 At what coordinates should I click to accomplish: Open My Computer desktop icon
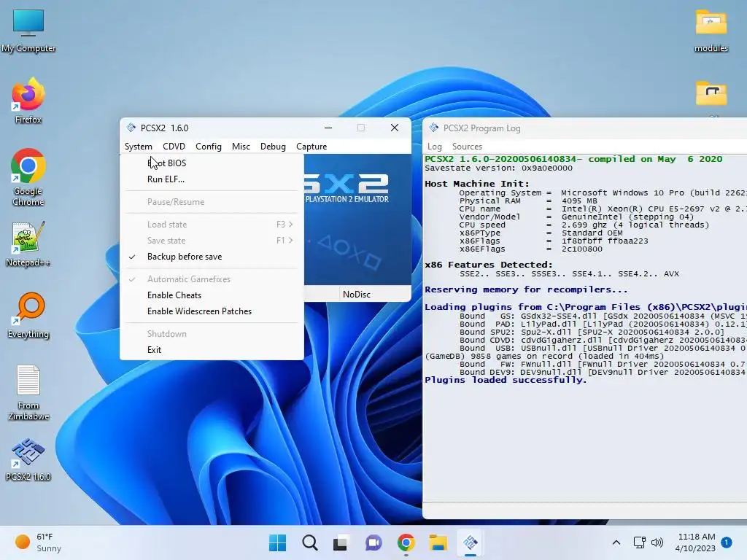pos(28,29)
